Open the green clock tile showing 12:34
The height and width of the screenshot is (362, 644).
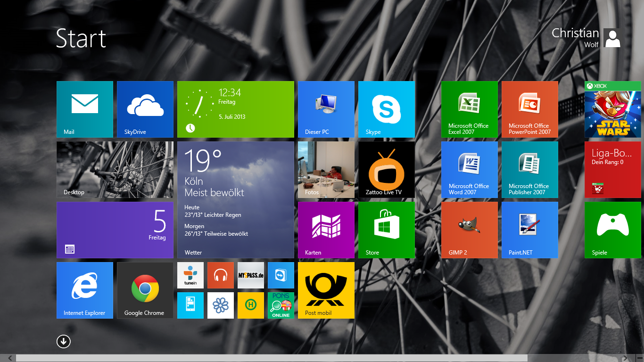[x=236, y=109]
